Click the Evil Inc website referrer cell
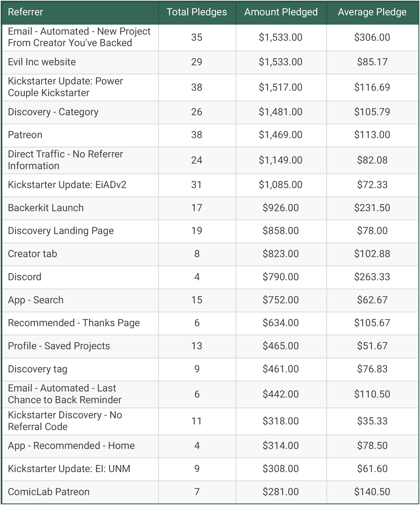Viewport: 420px width, 505px height. pos(42,62)
